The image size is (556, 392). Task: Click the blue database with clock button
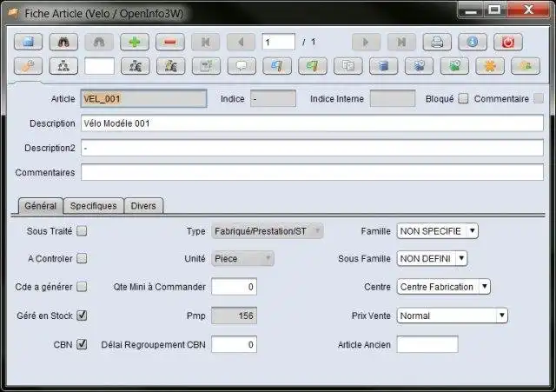tap(419, 66)
